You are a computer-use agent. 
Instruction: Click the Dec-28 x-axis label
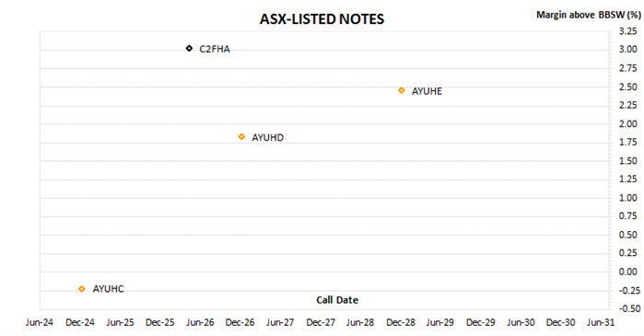click(401, 322)
